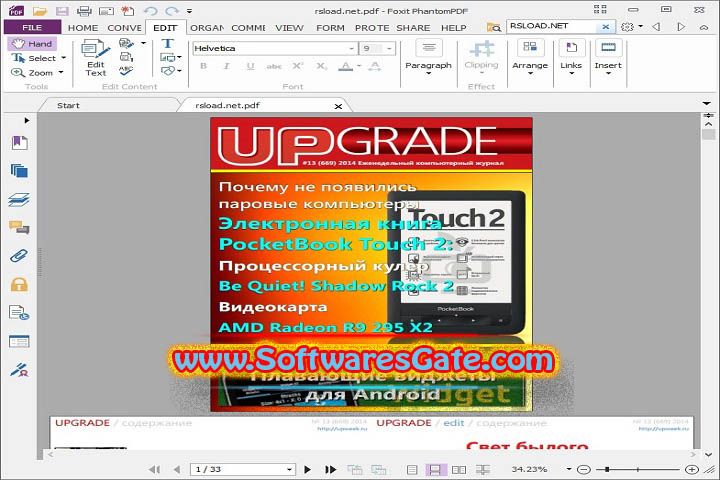The width and height of the screenshot is (720, 480).
Task: Choose the Select text tool
Action: [x=39, y=58]
